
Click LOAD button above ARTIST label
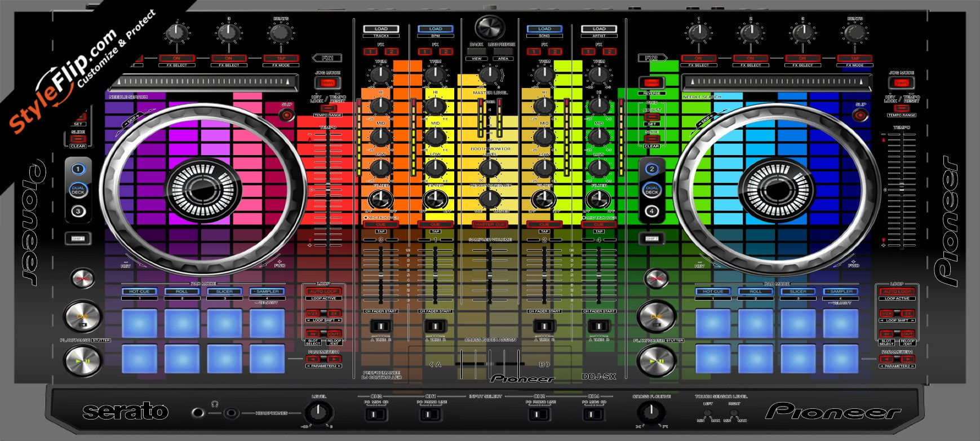click(x=599, y=29)
